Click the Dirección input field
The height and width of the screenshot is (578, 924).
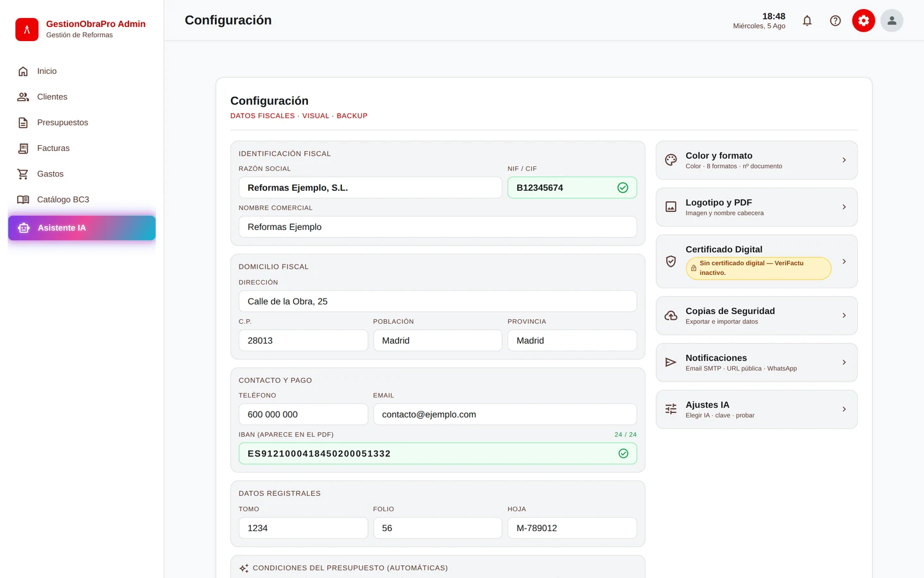pyautogui.click(x=438, y=301)
